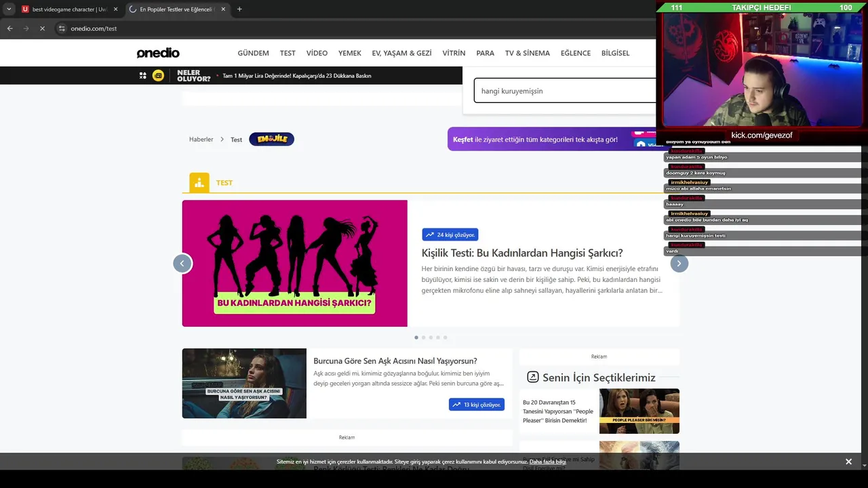
Task: Switch to the 'En Popüler Testler ve Eğlenceli' tab
Action: pyautogui.click(x=178, y=9)
